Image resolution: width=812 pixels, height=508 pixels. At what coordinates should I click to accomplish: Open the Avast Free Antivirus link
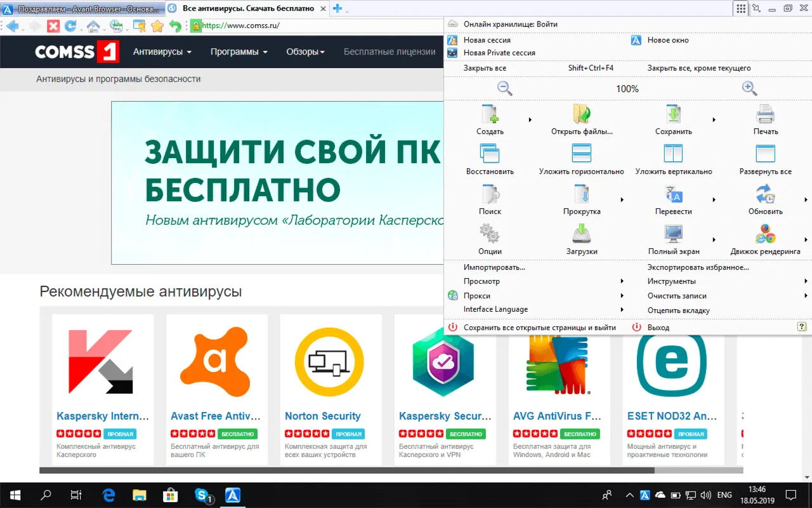pos(216,417)
